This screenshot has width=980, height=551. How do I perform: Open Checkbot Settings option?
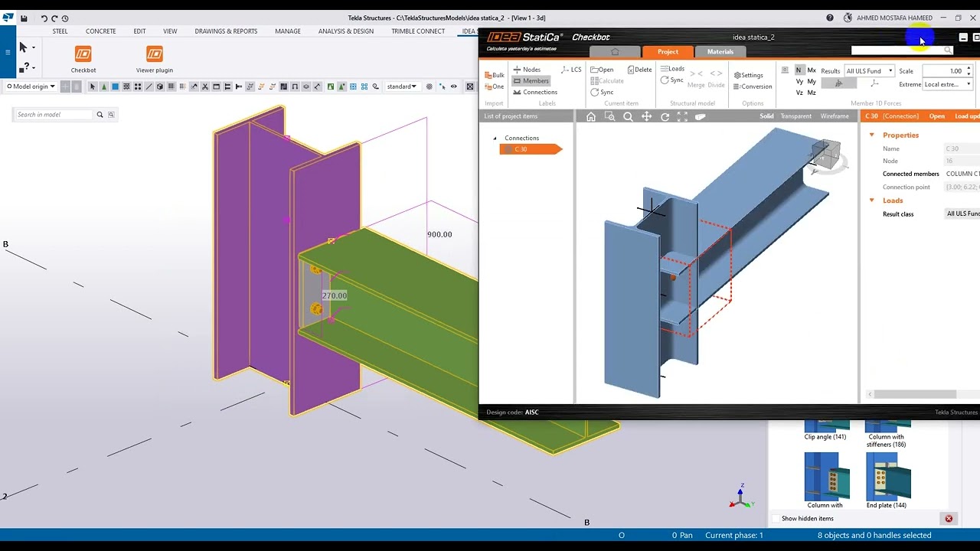pyautogui.click(x=748, y=75)
